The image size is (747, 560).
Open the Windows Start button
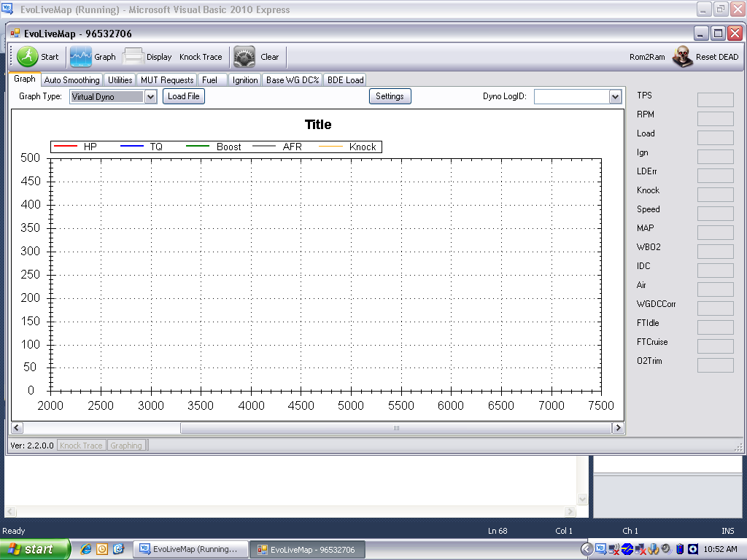pyautogui.click(x=35, y=549)
